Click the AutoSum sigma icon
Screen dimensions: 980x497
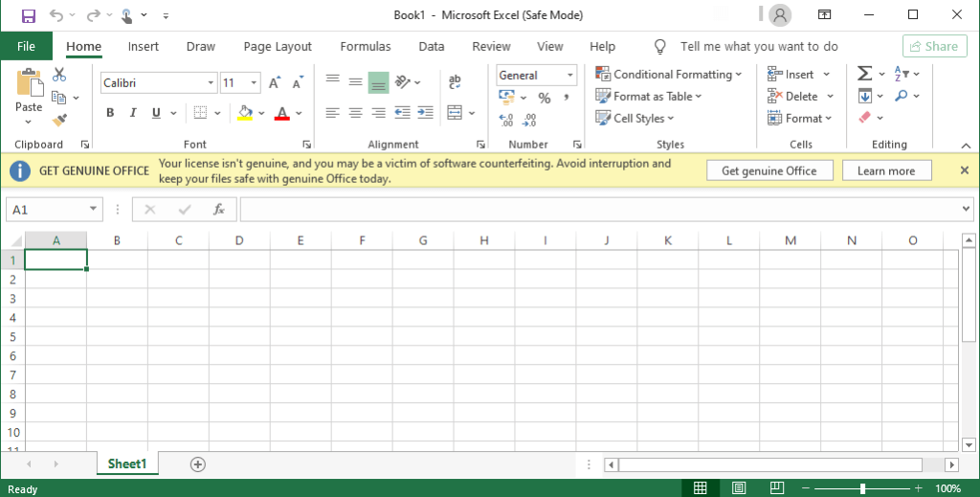[x=864, y=74]
